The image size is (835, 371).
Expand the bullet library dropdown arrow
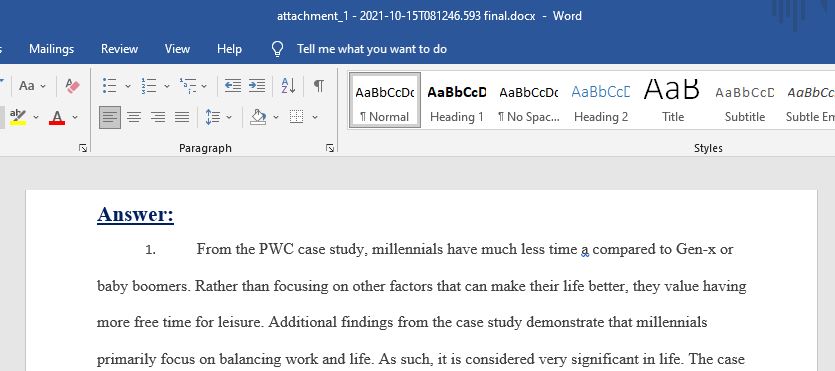(x=128, y=86)
